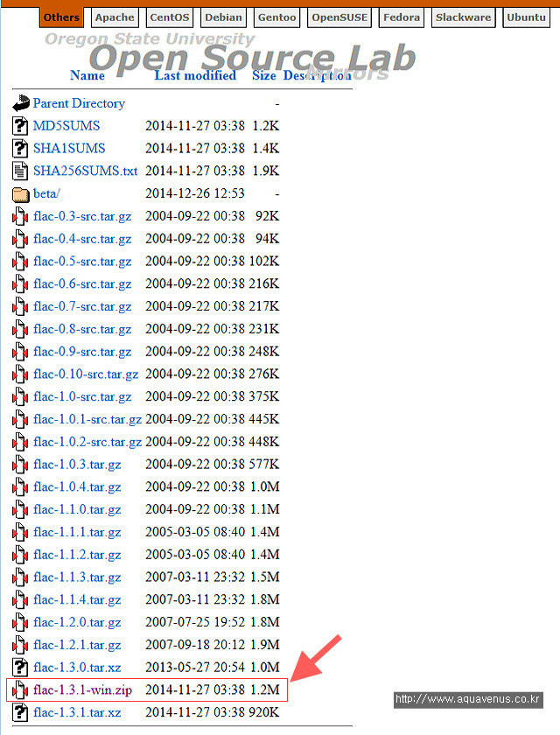Download flac-1.0.2-src.tar.gz
The image size is (560, 735).
pyautogui.click(x=87, y=442)
